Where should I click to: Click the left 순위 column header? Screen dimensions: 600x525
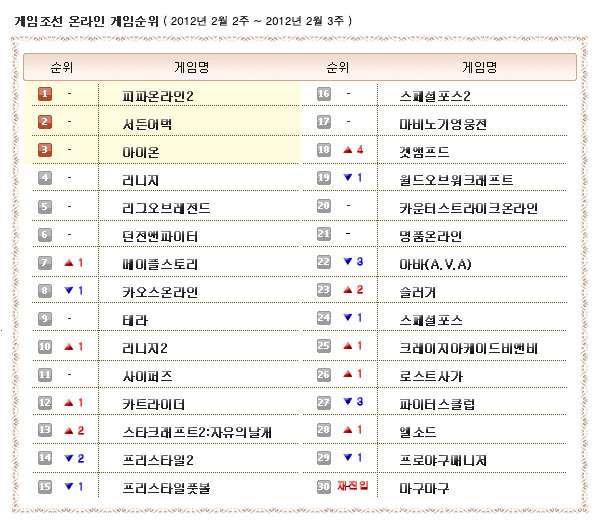coord(62,67)
